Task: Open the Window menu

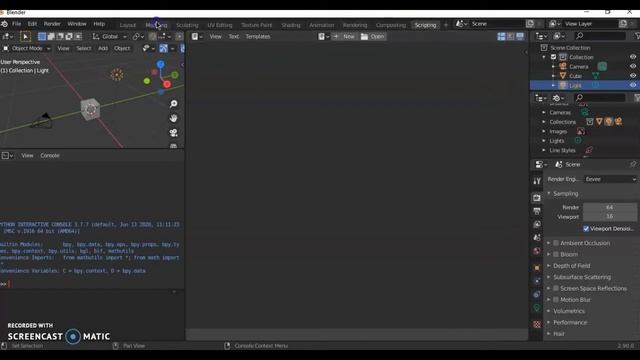Action: click(x=77, y=24)
